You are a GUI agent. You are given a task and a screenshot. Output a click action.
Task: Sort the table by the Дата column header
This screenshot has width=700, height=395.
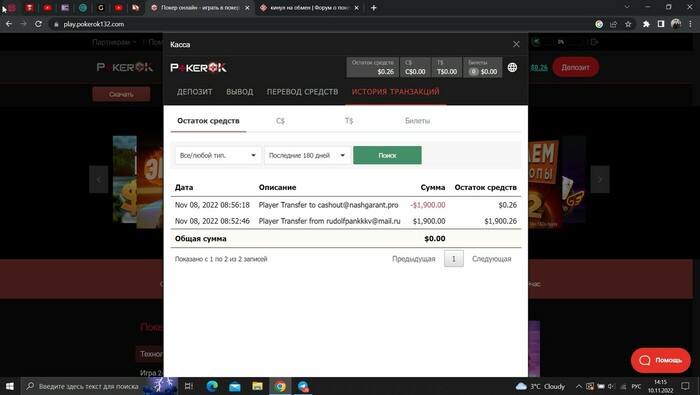(x=184, y=187)
